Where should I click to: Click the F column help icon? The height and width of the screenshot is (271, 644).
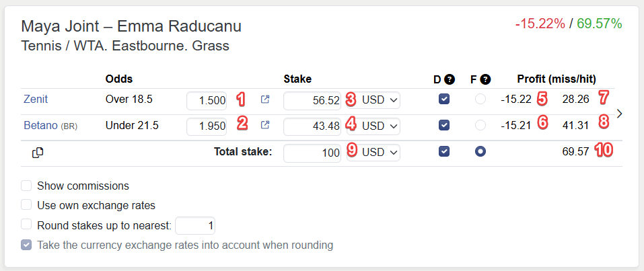click(485, 79)
